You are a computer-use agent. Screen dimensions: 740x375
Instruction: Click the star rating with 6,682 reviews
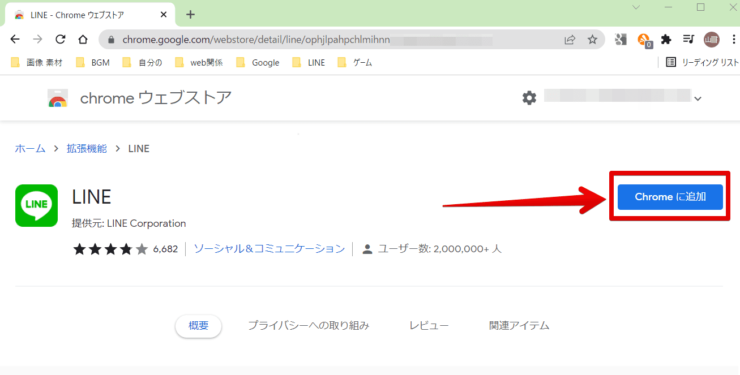coord(125,249)
